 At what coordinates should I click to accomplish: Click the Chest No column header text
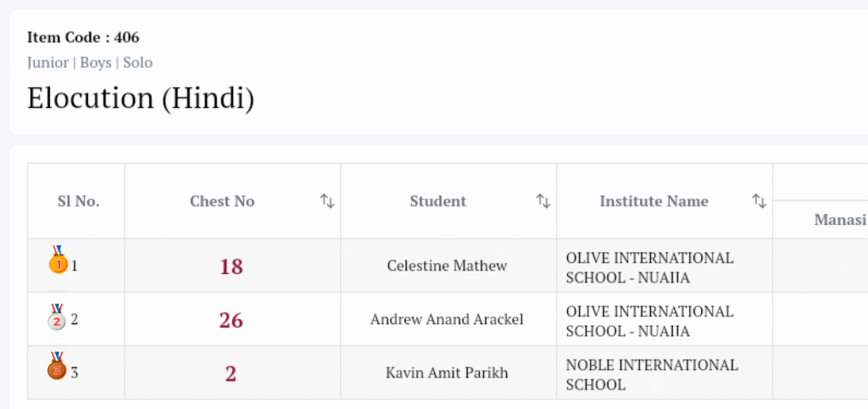point(222,201)
